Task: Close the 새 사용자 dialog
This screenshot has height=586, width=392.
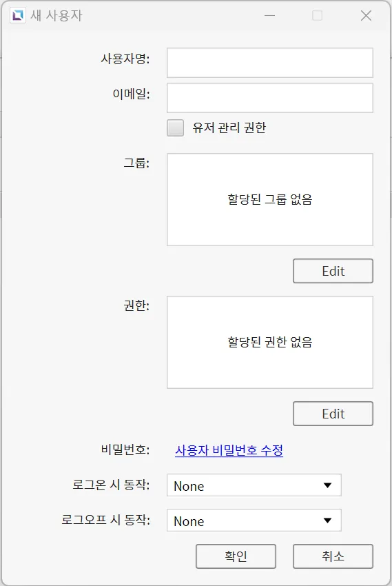Action: (366, 15)
